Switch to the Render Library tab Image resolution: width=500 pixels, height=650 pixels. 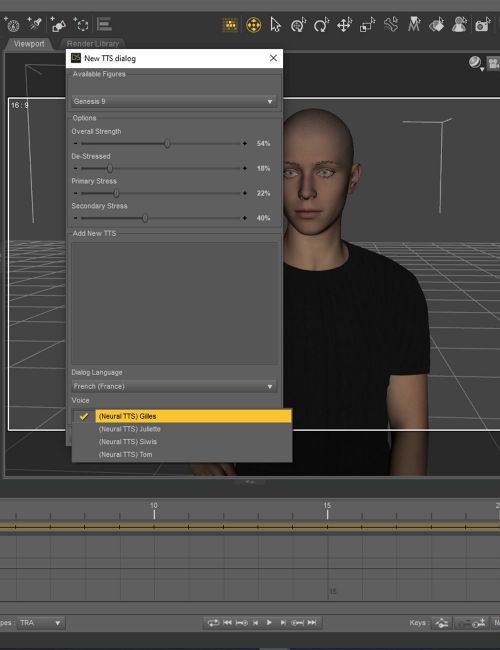click(93, 44)
